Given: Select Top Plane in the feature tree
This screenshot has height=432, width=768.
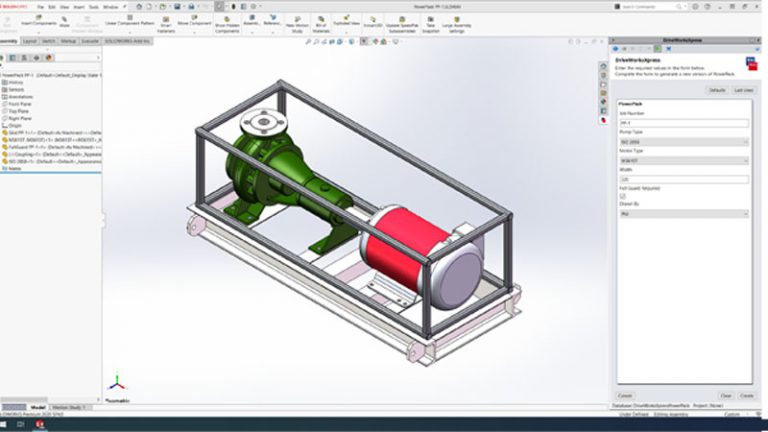Looking at the screenshot, I should point(19,111).
